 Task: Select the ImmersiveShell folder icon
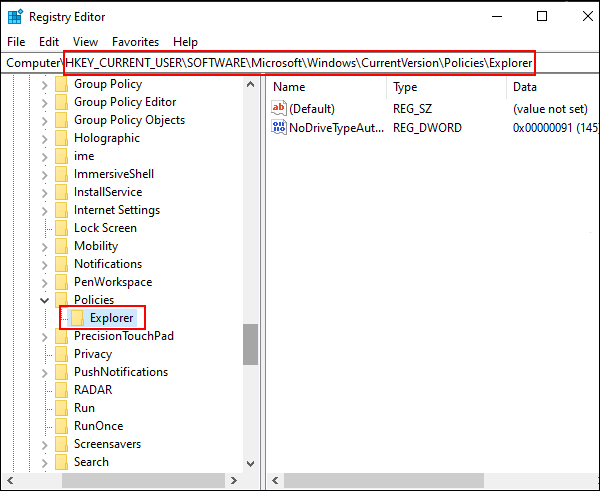(x=61, y=174)
